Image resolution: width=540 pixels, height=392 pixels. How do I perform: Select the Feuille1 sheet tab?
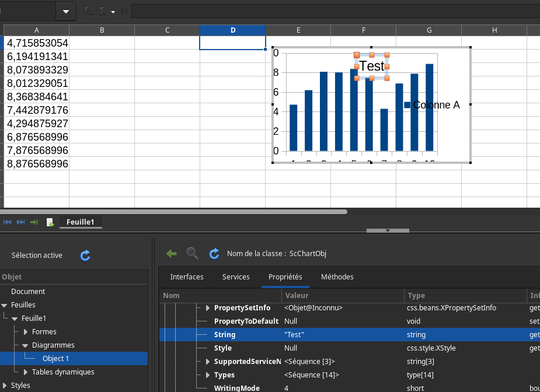click(x=81, y=222)
